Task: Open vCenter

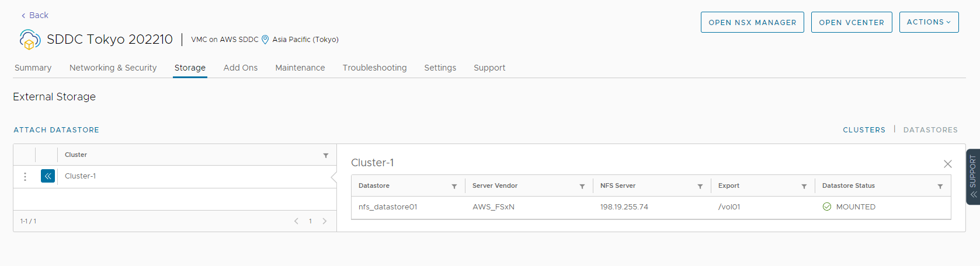Action: click(x=852, y=22)
